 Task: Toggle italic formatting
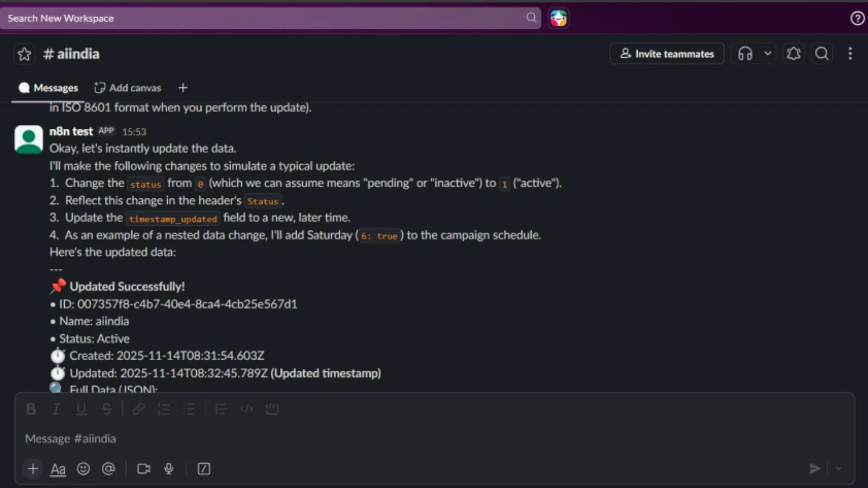[56, 409]
